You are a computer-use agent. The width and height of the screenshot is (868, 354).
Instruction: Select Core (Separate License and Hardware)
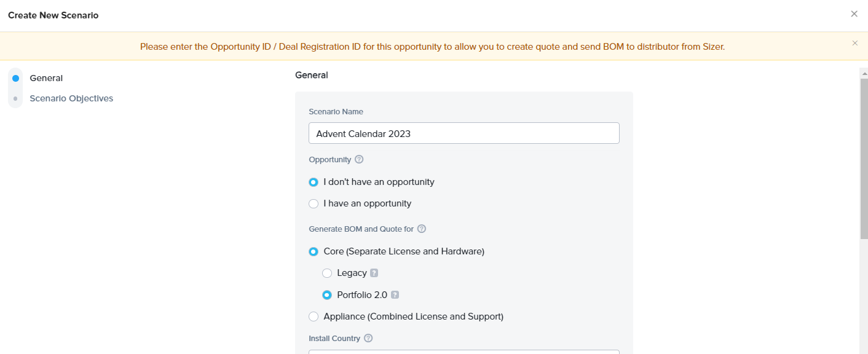(314, 251)
